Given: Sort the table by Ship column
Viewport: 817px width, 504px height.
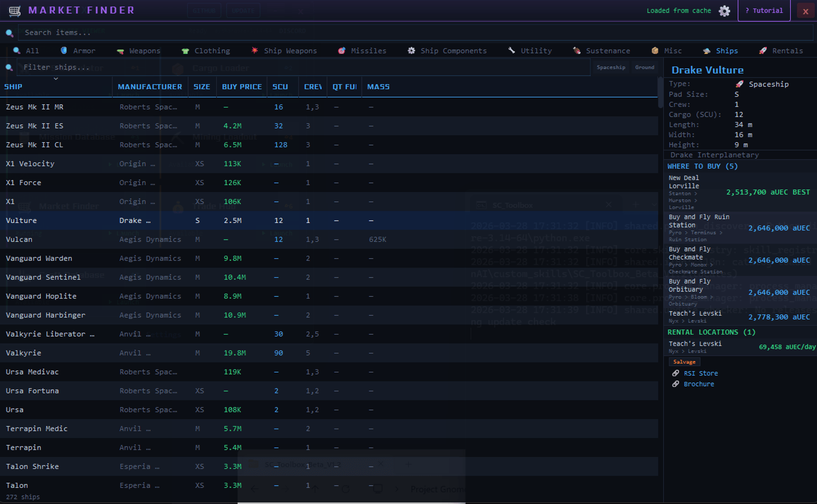Looking at the screenshot, I should point(13,87).
